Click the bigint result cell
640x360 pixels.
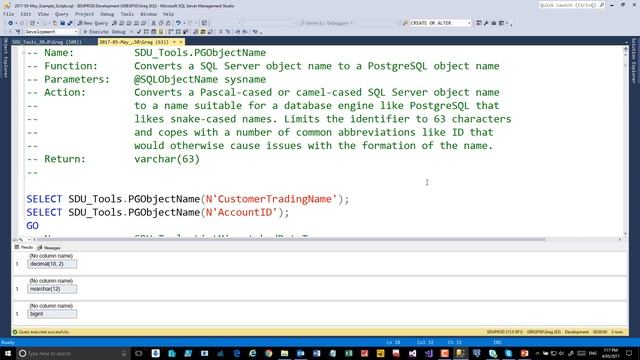point(52,314)
